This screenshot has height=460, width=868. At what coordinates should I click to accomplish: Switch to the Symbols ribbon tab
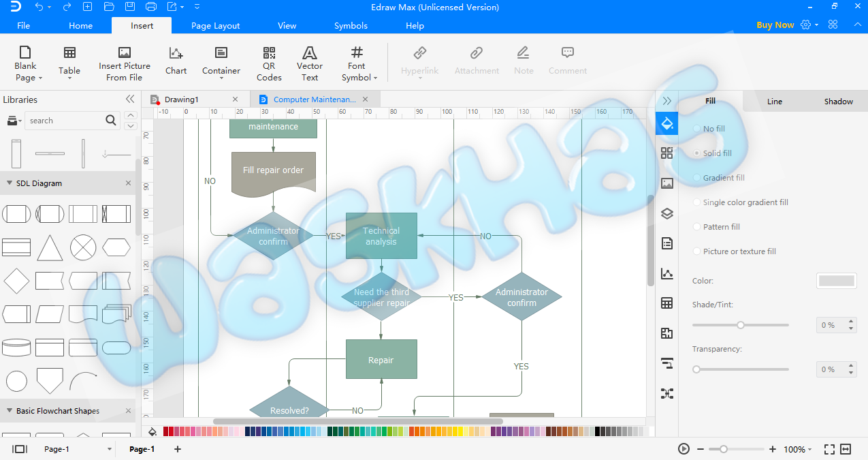tap(351, 26)
